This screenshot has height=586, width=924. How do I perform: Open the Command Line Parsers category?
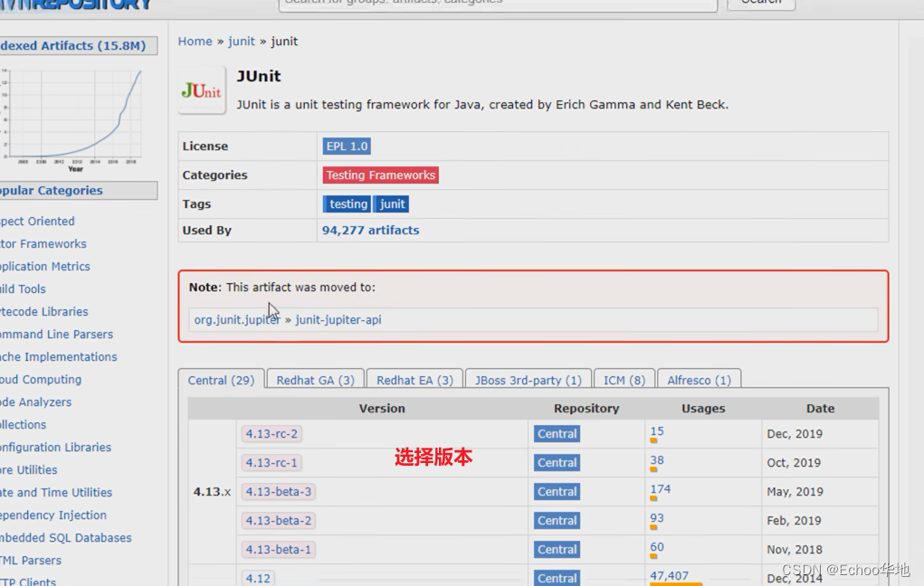coord(57,335)
